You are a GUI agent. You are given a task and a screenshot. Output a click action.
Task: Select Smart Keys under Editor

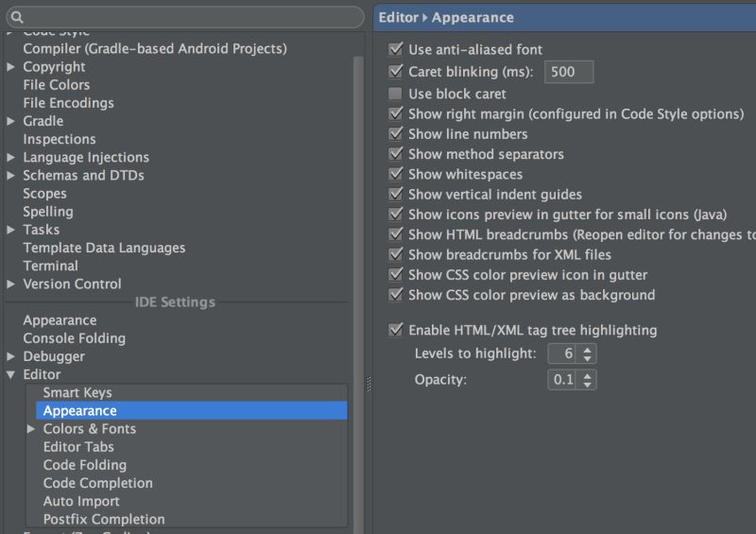(x=77, y=392)
